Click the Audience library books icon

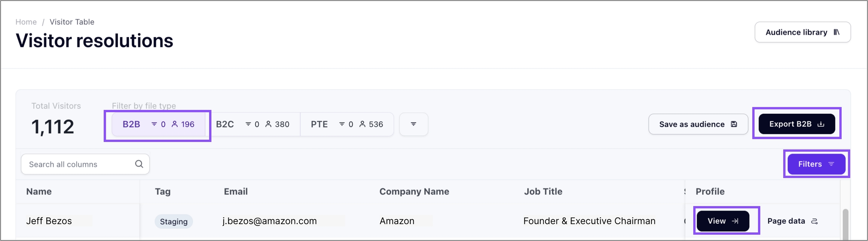(x=836, y=32)
